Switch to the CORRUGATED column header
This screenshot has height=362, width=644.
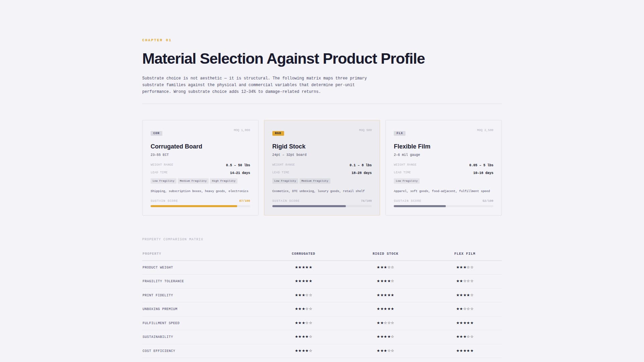coord(303,254)
